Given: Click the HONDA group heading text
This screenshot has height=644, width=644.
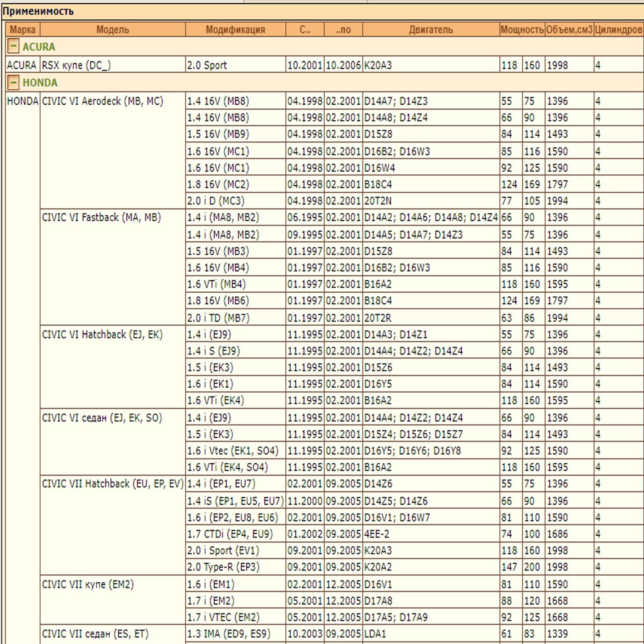Looking at the screenshot, I should pyautogui.click(x=40, y=83).
